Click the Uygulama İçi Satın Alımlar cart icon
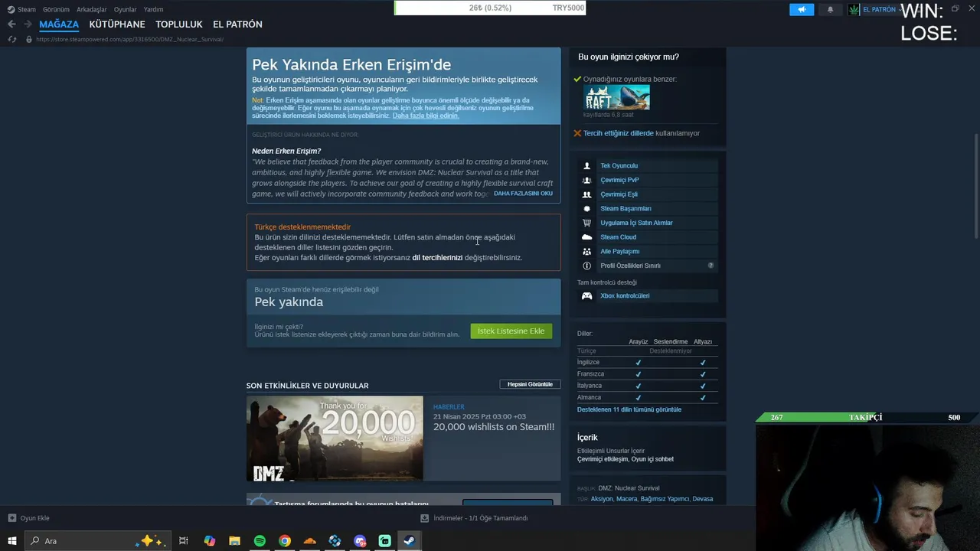Viewport: 980px width, 551px height. (587, 223)
